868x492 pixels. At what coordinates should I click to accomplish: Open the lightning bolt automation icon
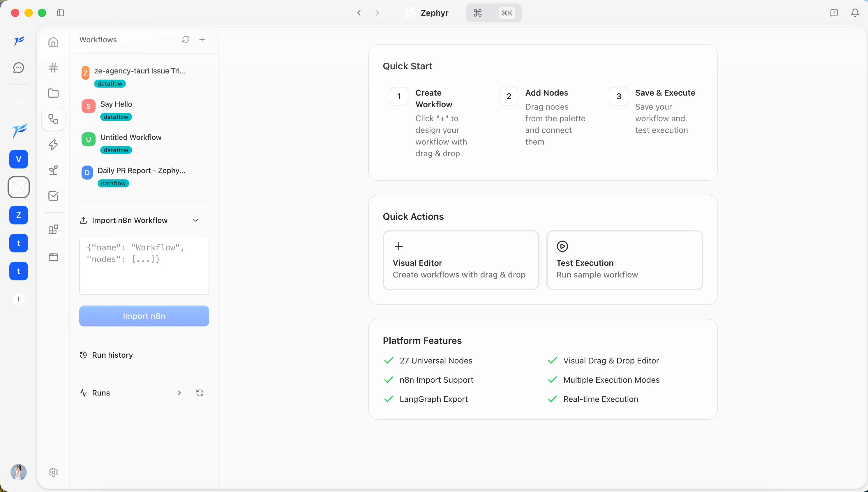(53, 145)
